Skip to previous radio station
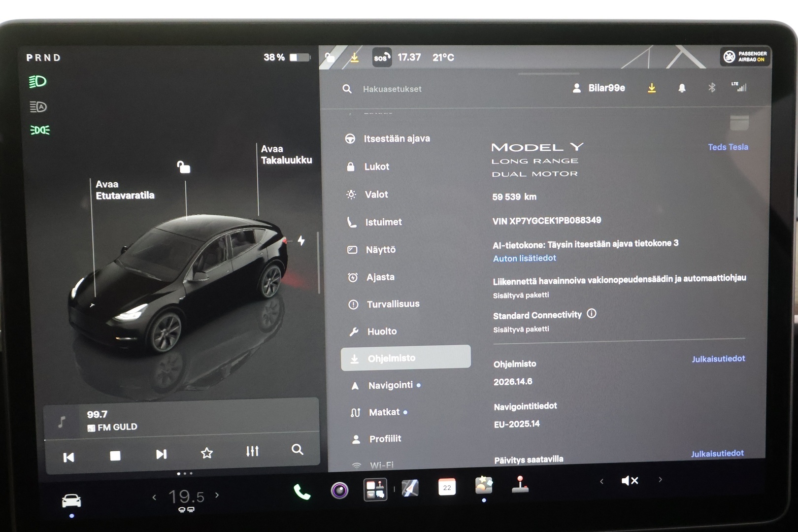Image resolution: width=798 pixels, height=532 pixels. [68, 457]
